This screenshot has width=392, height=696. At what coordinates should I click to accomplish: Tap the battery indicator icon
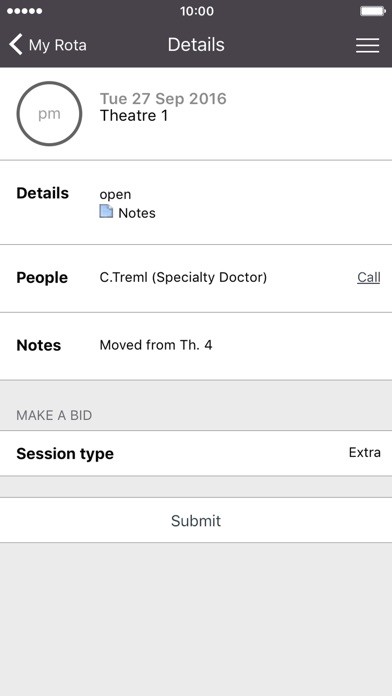click(x=372, y=11)
